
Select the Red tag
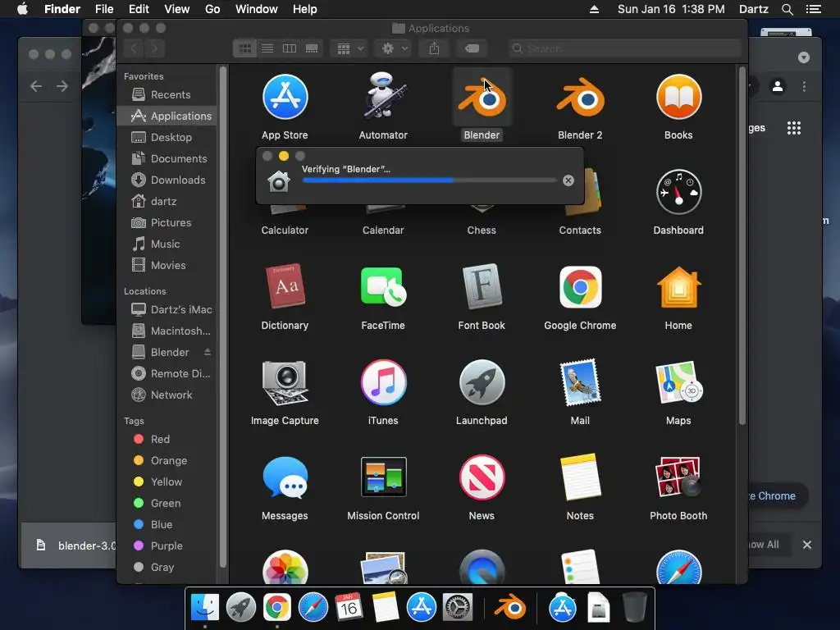click(x=166, y=440)
